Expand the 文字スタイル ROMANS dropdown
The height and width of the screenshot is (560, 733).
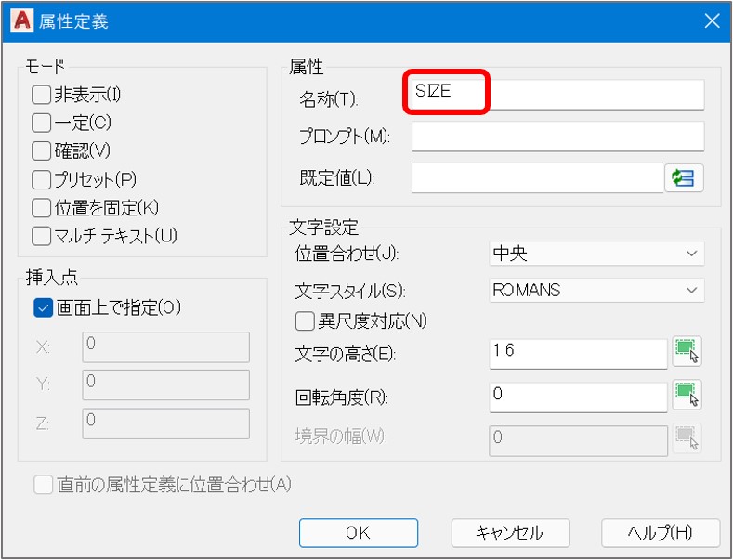coord(596,291)
